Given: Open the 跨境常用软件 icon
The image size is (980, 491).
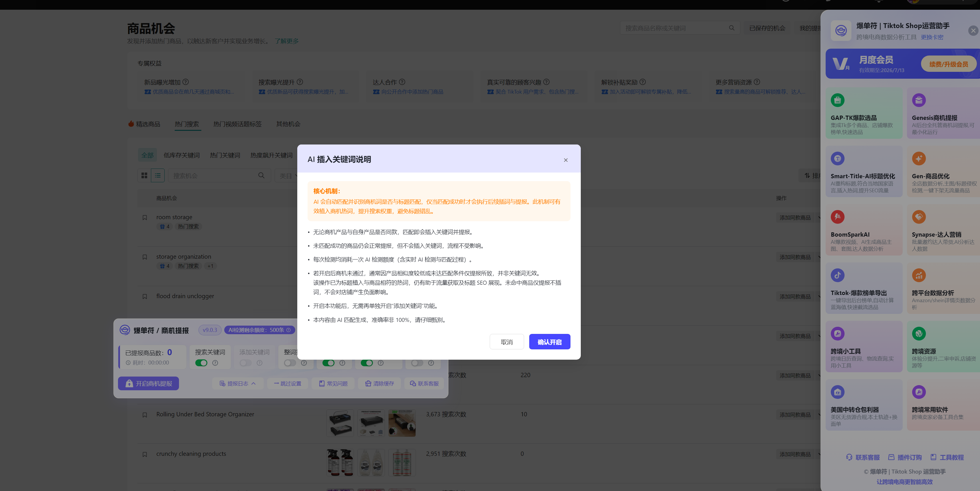Looking at the screenshot, I should pos(919,392).
